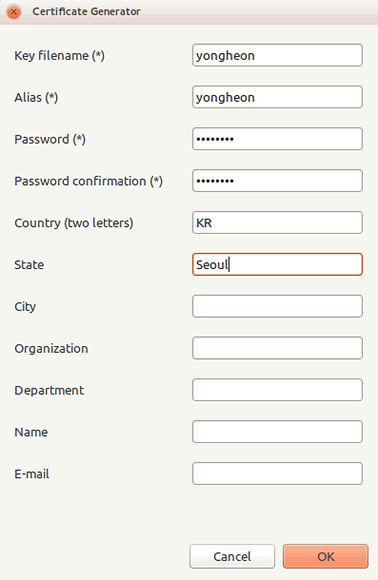
Task: Select the empty City input field
Action: coord(277,306)
